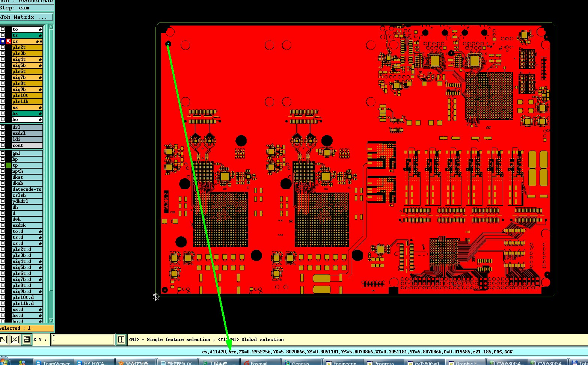The width and height of the screenshot is (588, 365).
Task: Select the pln3b layer name
Action: (27, 53)
